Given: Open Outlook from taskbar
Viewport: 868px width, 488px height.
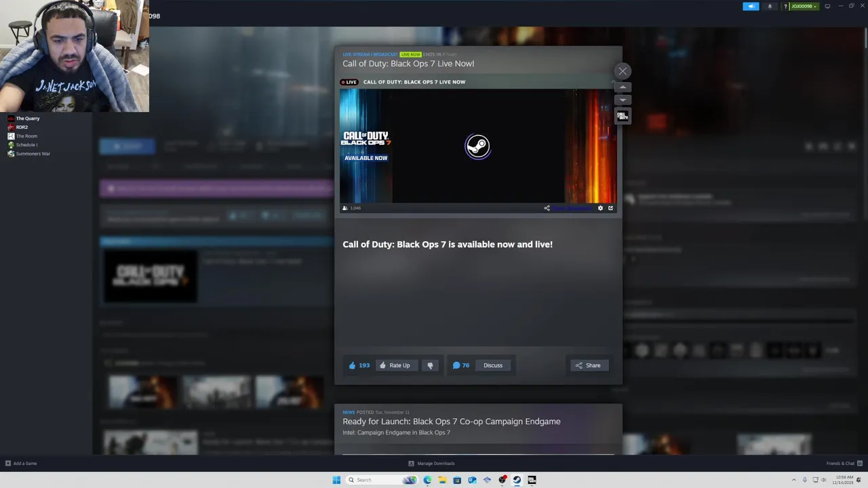Looking at the screenshot, I should tap(472, 480).
